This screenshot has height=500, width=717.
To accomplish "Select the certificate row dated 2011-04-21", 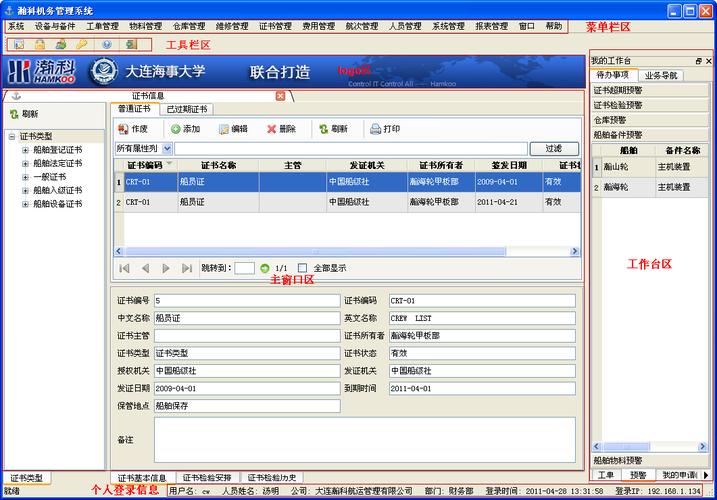I will (348, 202).
